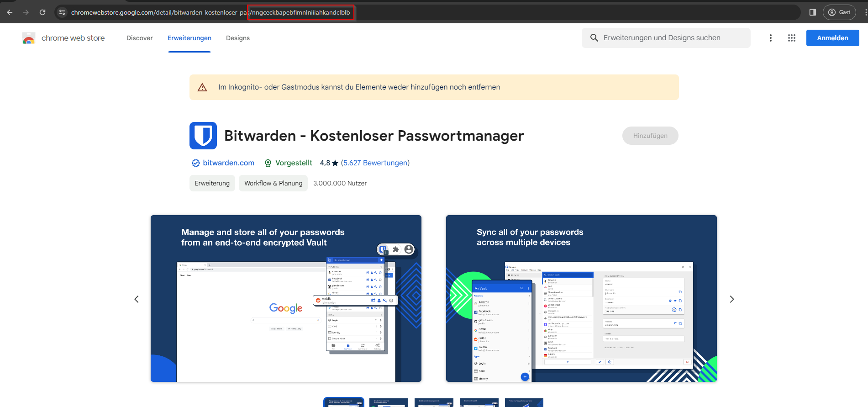Open the Gast profile button
Viewport: 868px width, 407px height.
[x=839, y=12]
